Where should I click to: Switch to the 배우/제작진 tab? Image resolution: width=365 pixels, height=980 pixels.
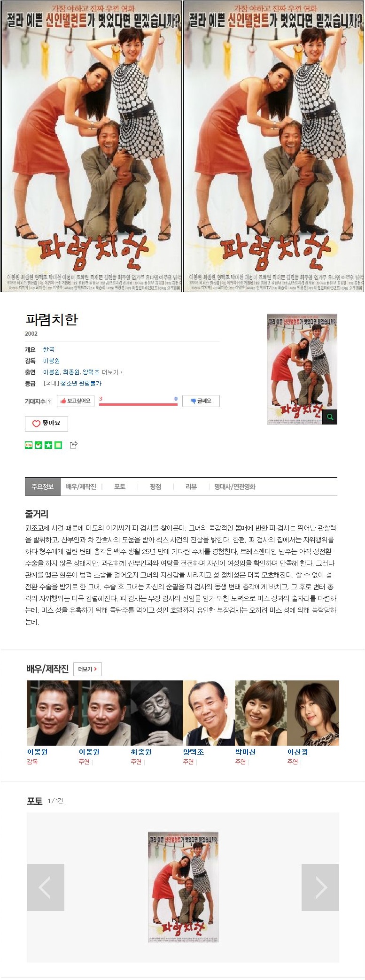(x=81, y=487)
